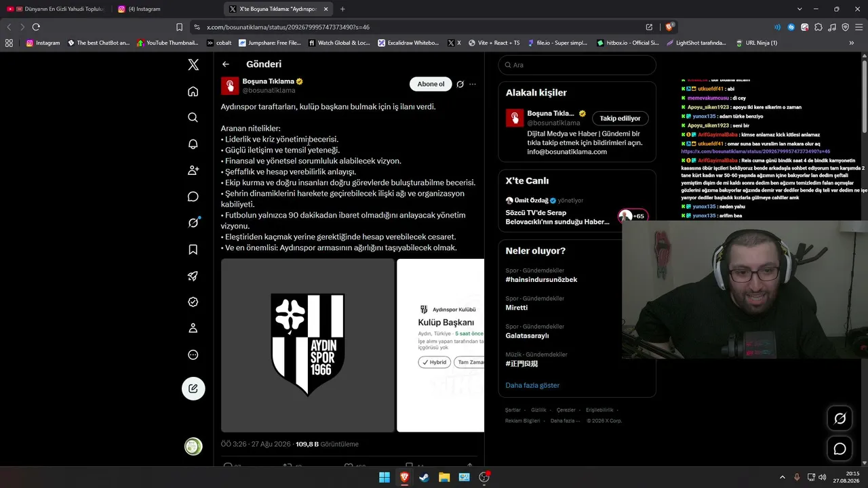Open the cobalt bookmark
868x488 pixels.
pos(219,43)
